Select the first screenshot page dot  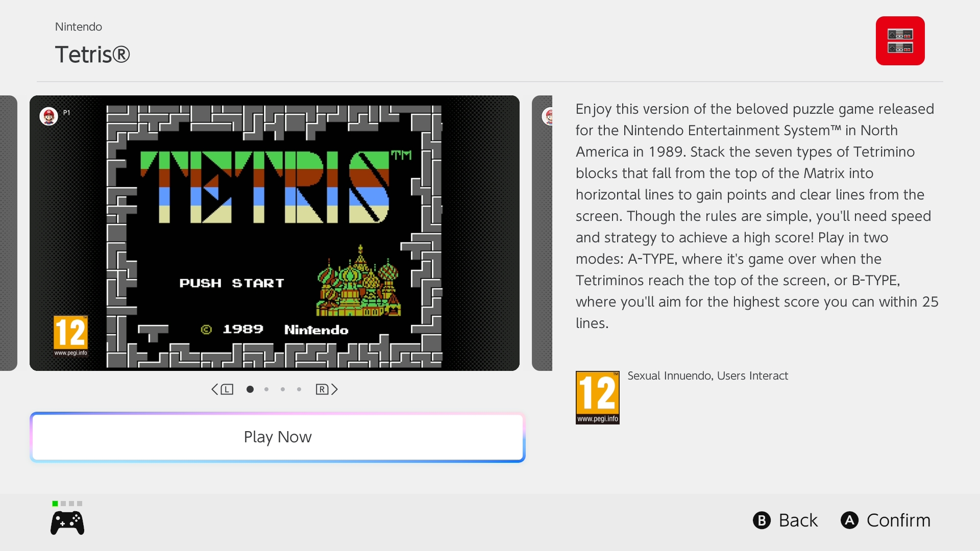250,389
